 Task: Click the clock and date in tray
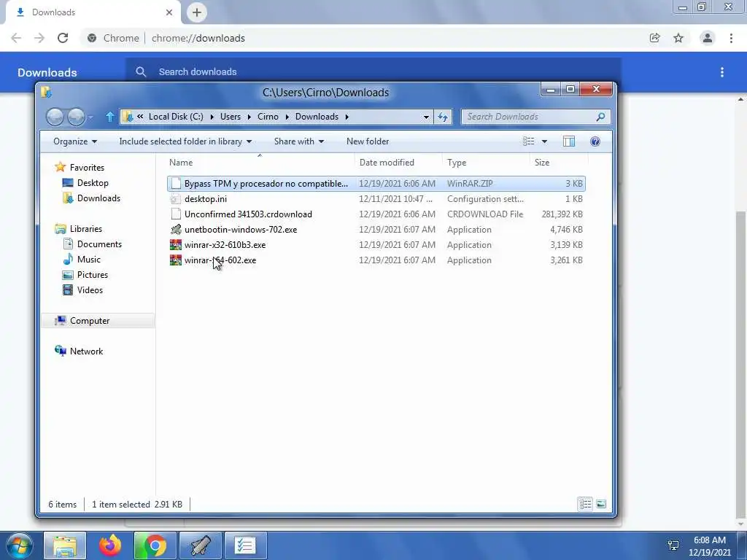pos(709,545)
